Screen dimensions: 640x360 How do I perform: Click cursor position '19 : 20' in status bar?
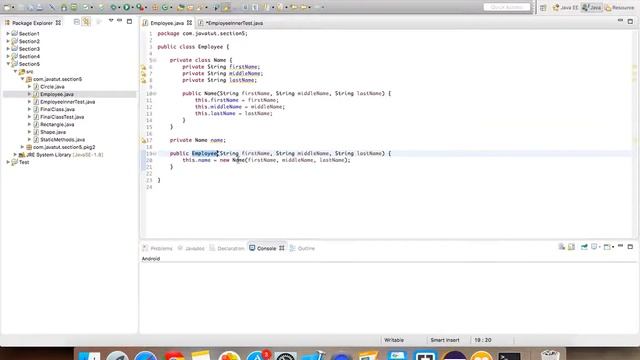(x=483, y=340)
